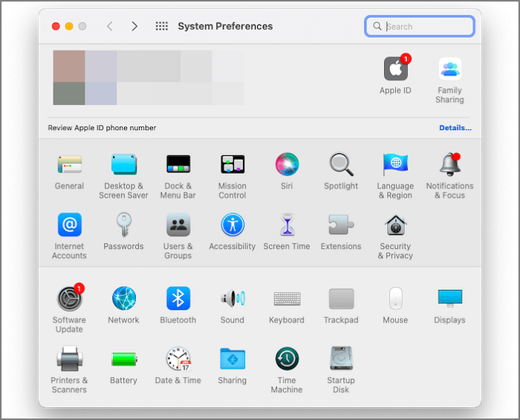Launch the Time Machine preference pane

pos(287,359)
